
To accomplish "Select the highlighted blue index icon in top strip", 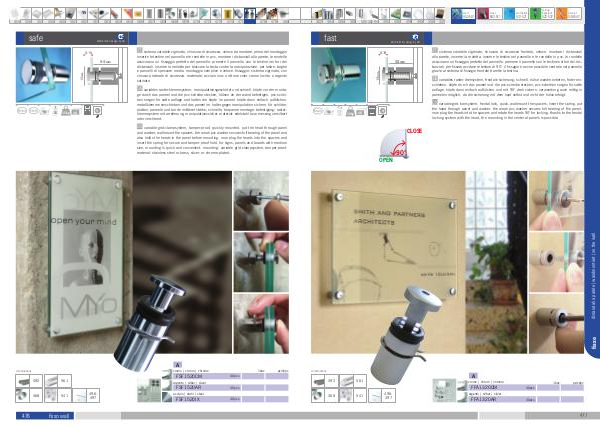I will tap(249, 15).
